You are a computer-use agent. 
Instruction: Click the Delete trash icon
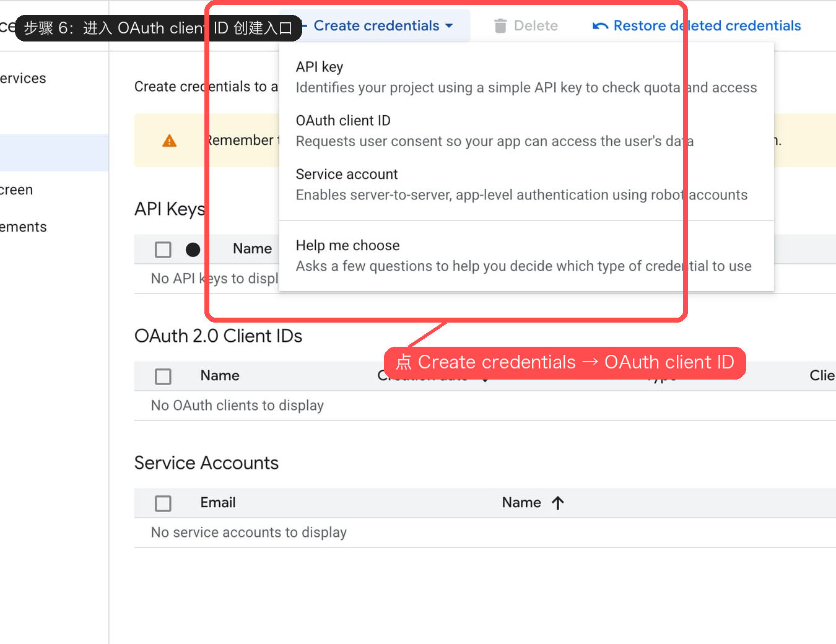click(x=500, y=26)
